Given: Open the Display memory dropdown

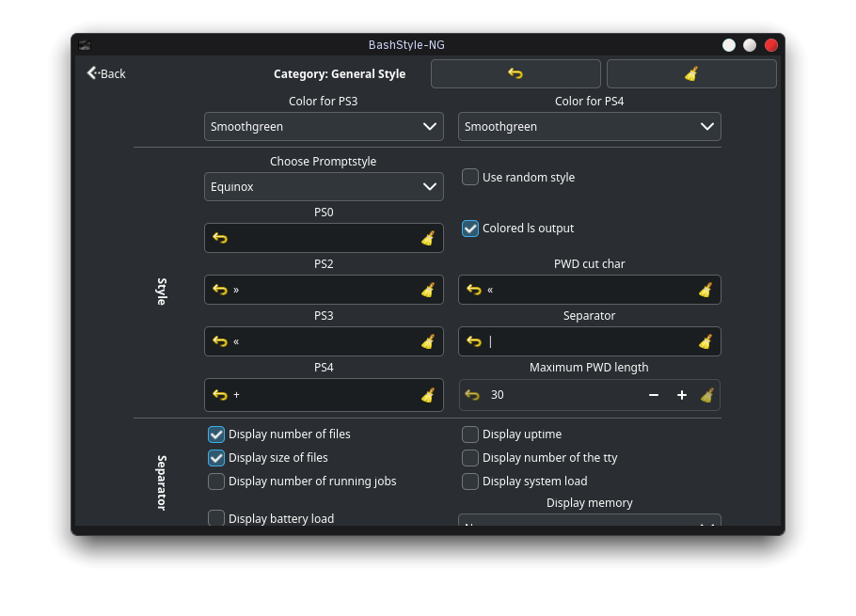Looking at the screenshot, I should [590, 520].
